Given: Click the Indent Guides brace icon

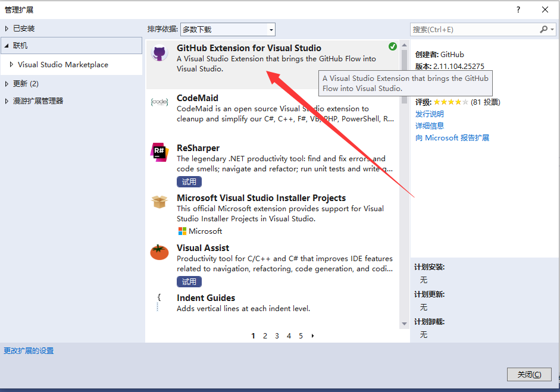Looking at the screenshot, I should (159, 302).
